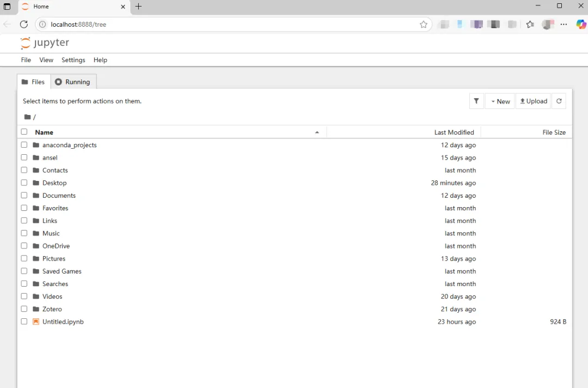588x388 pixels.
Task: Add page to favorites with star icon
Action: tap(424, 25)
